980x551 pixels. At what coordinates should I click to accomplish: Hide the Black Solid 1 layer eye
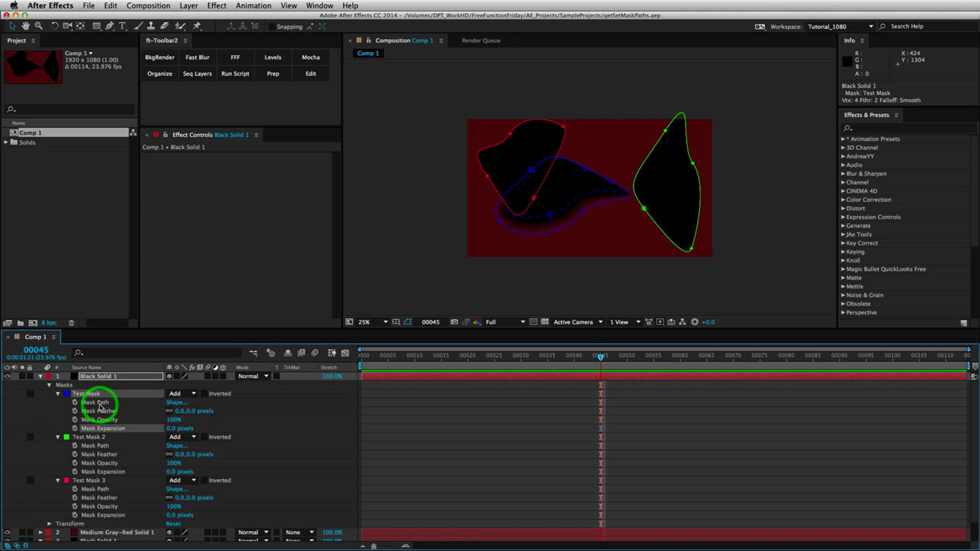click(x=7, y=377)
